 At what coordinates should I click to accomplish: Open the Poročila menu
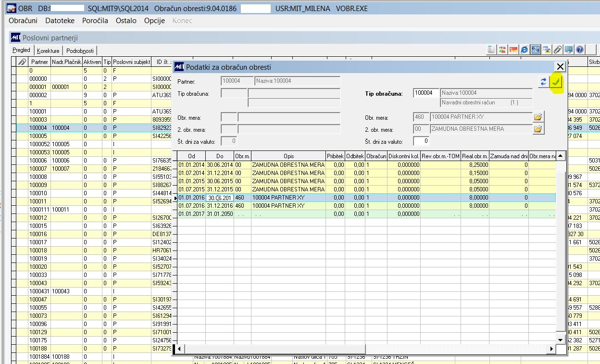(95, 21)
